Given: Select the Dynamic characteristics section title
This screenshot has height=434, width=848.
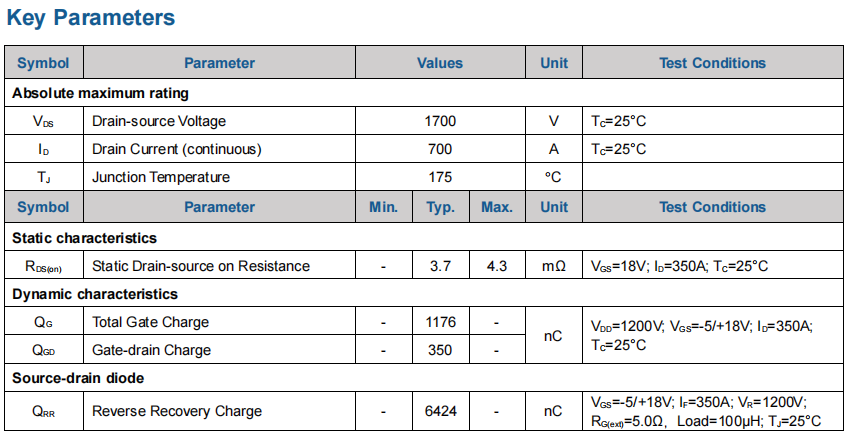Looking at the screenshot, I should [x=95, y=294].
